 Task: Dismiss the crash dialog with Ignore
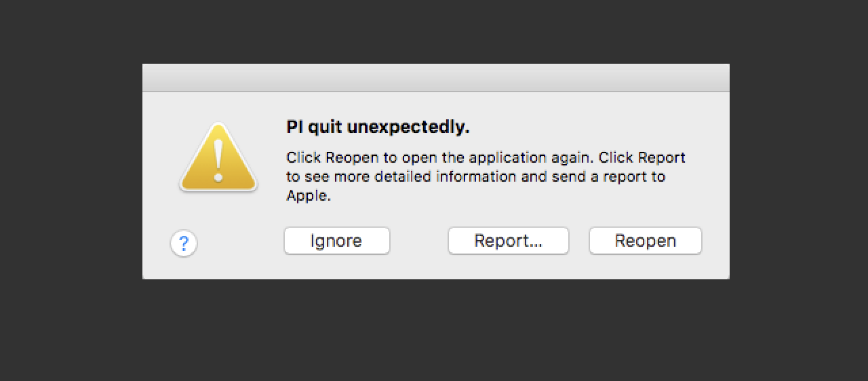336,241
